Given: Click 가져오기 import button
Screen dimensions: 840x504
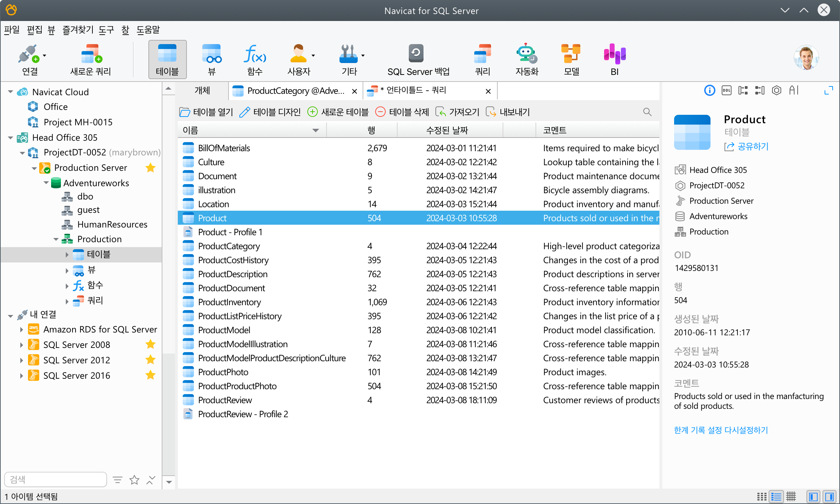Looking at the screenshot, I should point(457,112).
